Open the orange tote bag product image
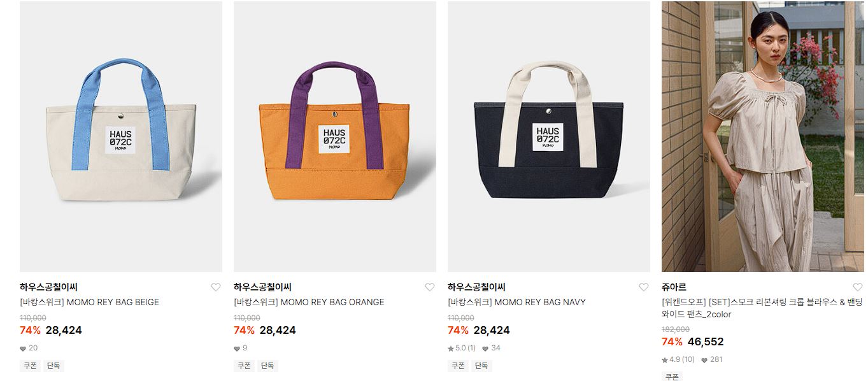 (x=335, y=136)
